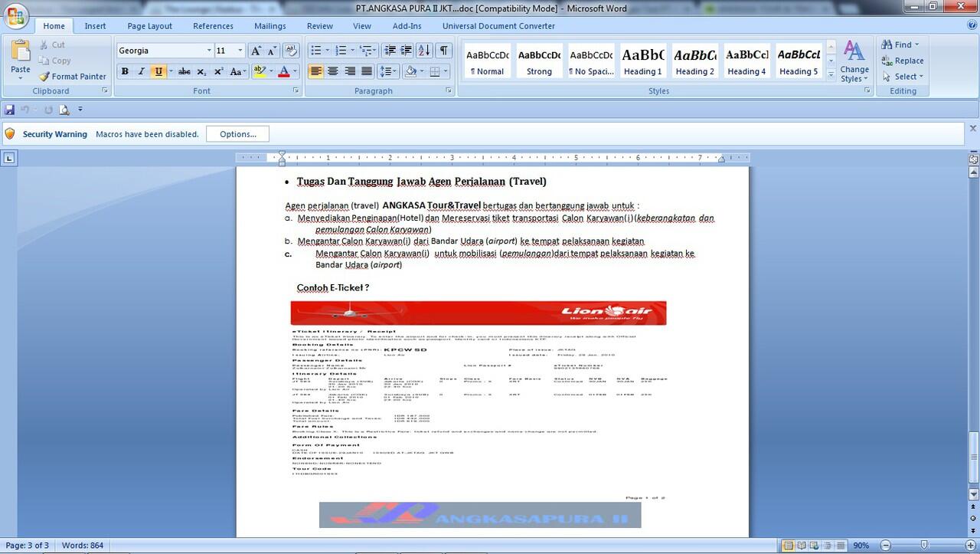Shrink the font size
Viewport: 980px width, 554px height.
[x=273, y=51]
